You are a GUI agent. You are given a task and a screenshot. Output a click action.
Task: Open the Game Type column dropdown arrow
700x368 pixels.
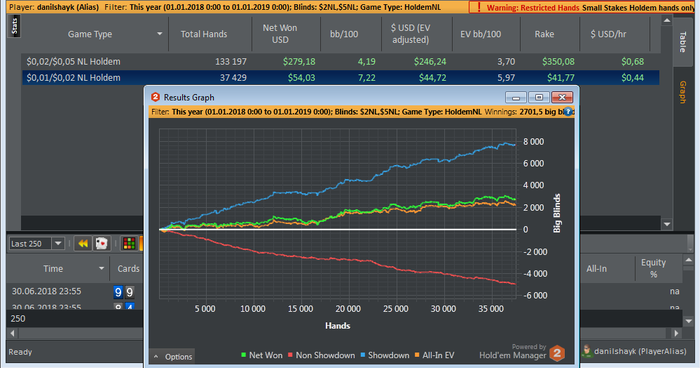159,34
